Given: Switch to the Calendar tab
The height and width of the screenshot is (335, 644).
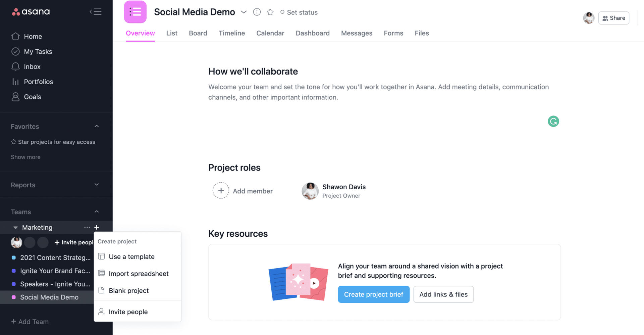Looking at the screenshot, I should (x=270, y=33).
